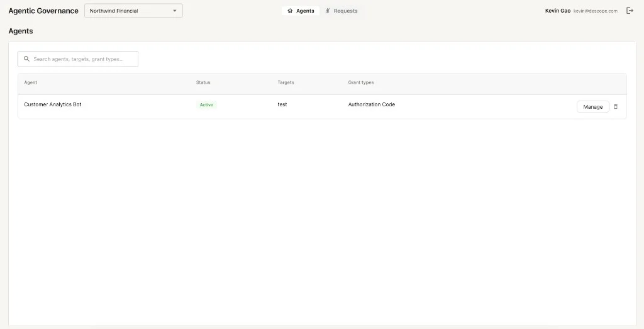Select the Customer Analytics Bot agent name

click(x=53, y=104)
